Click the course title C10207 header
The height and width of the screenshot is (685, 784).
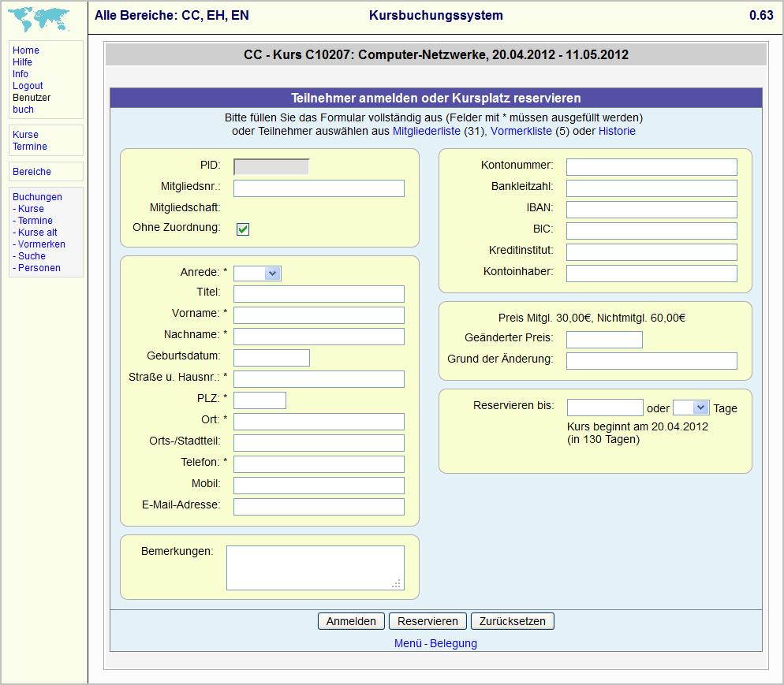pyautogui.click(x=436, y=54)
